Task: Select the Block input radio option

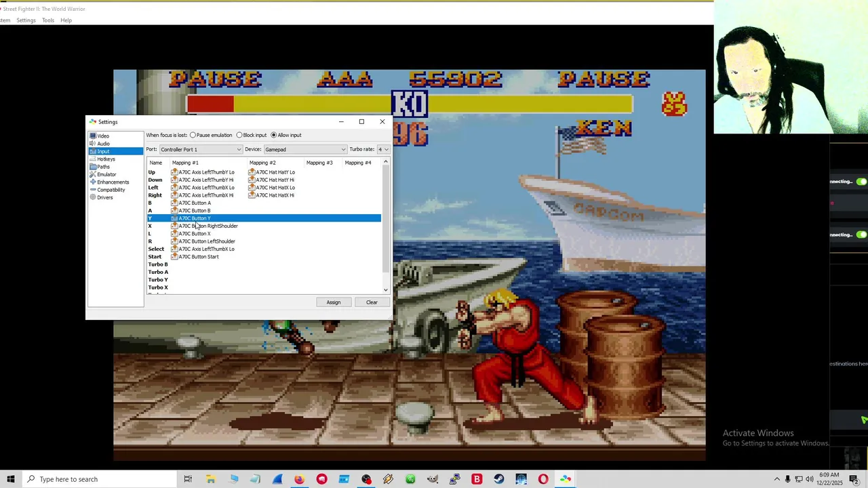Action: pyautogui.click(x=251, y=135)
